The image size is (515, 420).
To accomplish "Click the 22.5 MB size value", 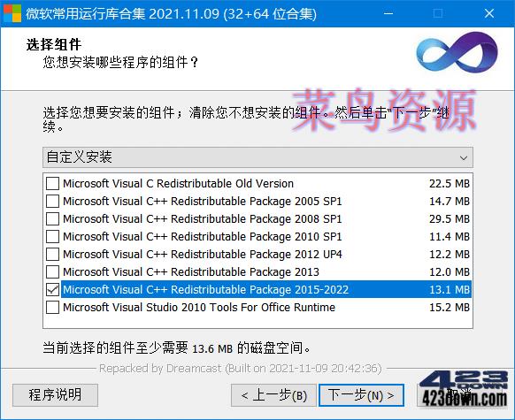I will pyautogui.click(x=450, y=183).
